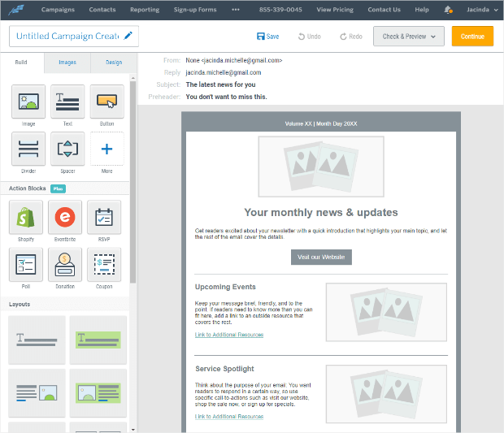Switch to the Build tab
The image size is (504, 433).
[21, 63]
